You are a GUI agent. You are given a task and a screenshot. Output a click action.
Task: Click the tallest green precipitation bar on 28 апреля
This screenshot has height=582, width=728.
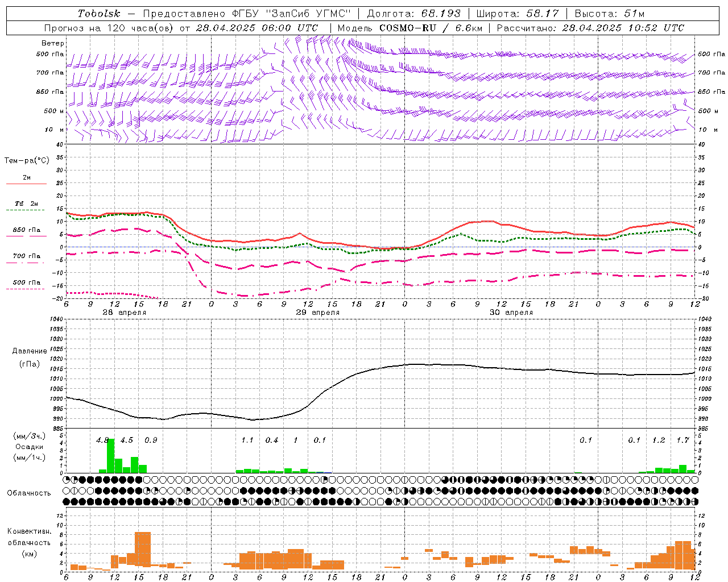click(111, 456)
